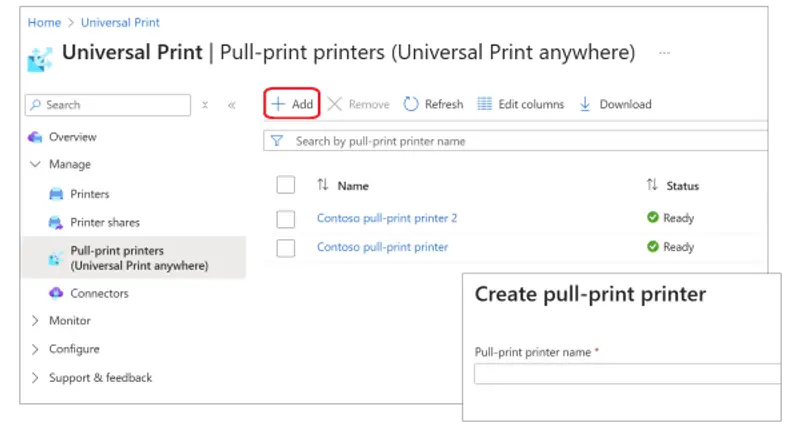Click the Download arrow icon

pos(585,104)
